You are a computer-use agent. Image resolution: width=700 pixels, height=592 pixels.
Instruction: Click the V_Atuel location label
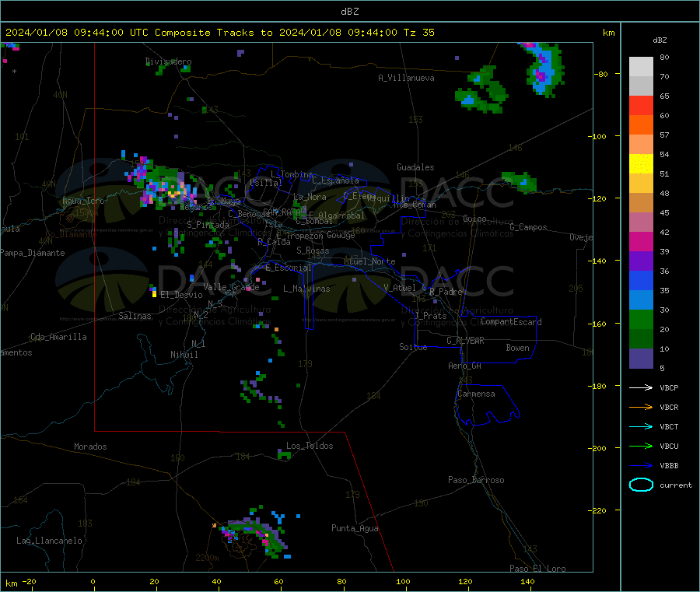[x=400, y=288]
